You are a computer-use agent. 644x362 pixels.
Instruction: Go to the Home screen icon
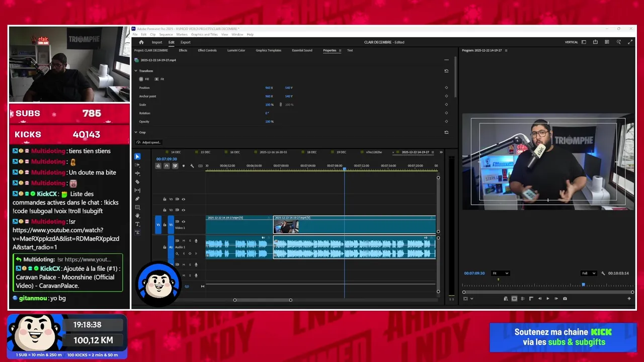(x=141, y=42)
